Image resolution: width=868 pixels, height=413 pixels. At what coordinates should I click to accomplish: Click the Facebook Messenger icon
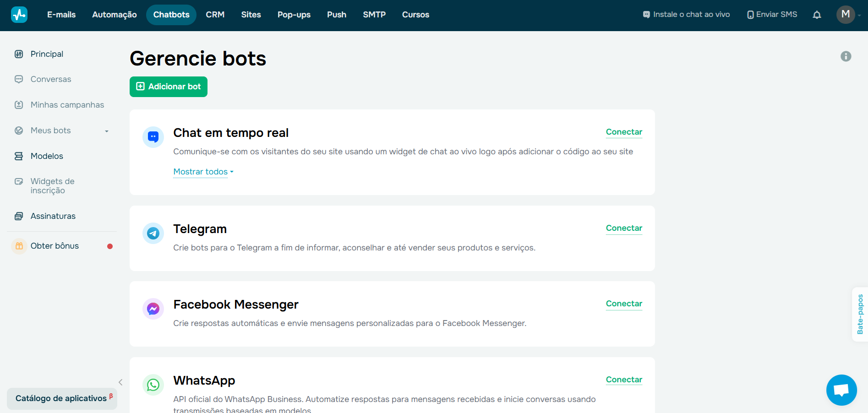click(153, 309)
